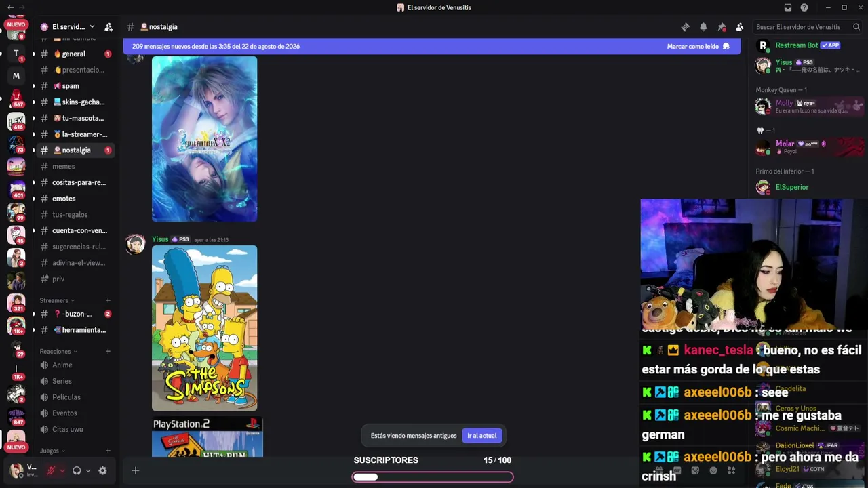Unmute the microphone in user panel
Screen dimensions: 868x488
pos(51,470)
